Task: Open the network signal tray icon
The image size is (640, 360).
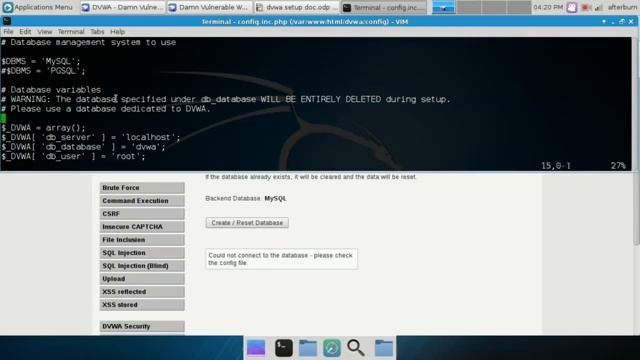Action: coord(598,7)
